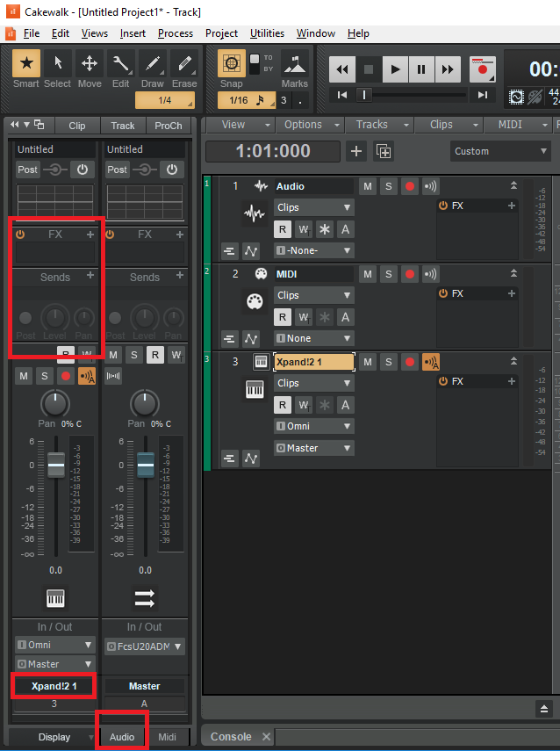
Task: Open Audio track Clips dropdown
Action: tap(313, 207)
